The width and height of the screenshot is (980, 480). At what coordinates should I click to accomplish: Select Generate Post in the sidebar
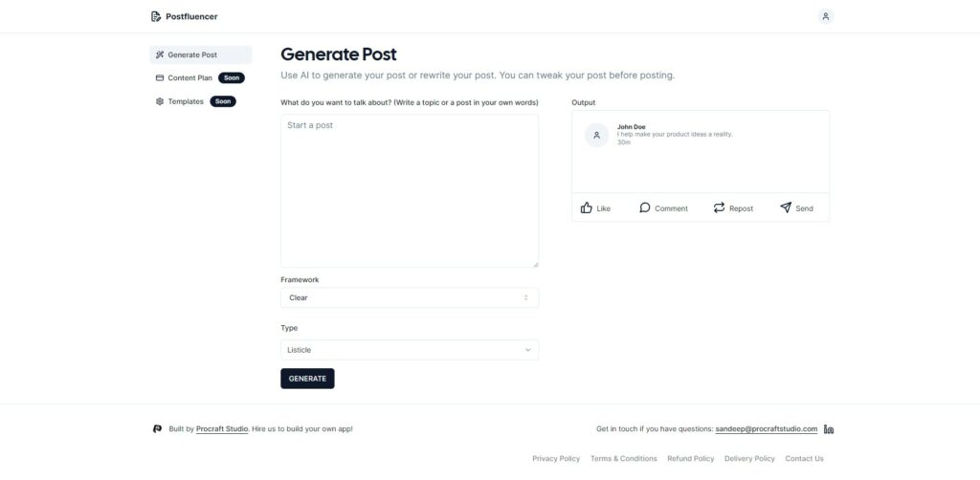[201, 55]
